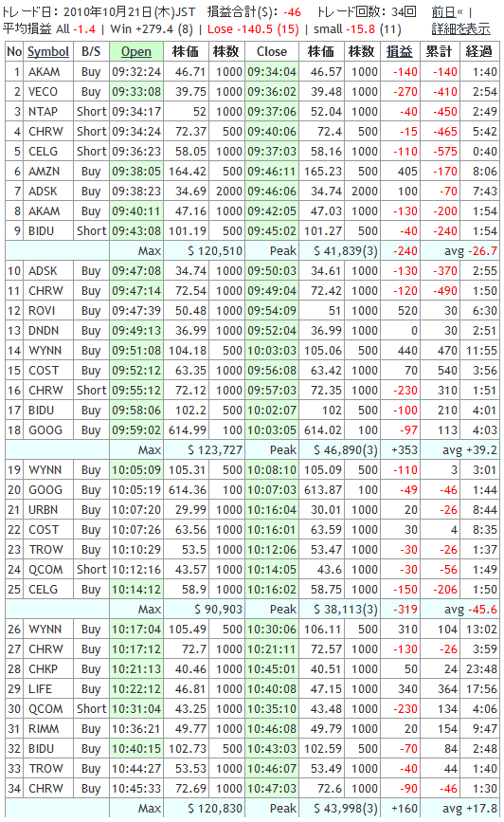Select summary avg -45.6
Screen dimensions: 504x822
click(471, 610)
